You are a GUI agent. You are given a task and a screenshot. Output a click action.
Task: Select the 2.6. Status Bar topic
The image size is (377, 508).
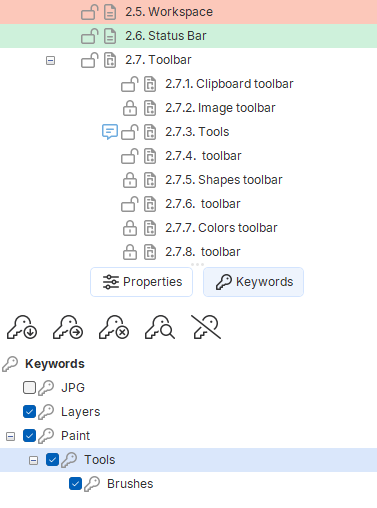pos(166,36)
